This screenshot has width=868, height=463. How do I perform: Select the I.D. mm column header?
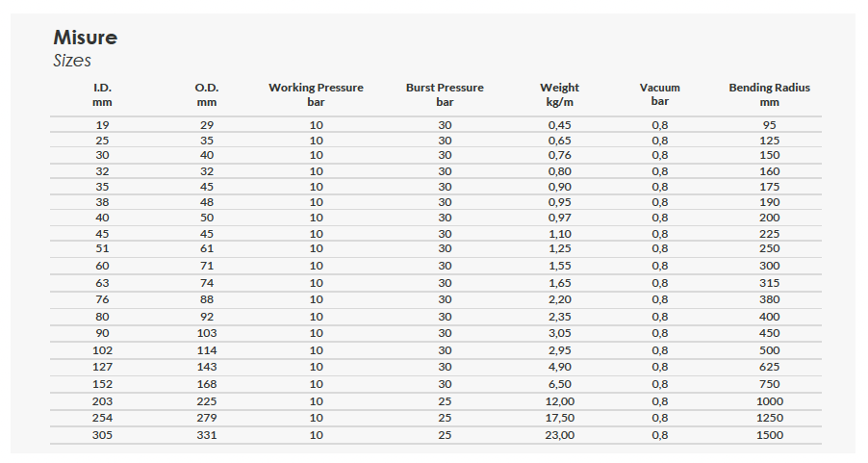103,94
